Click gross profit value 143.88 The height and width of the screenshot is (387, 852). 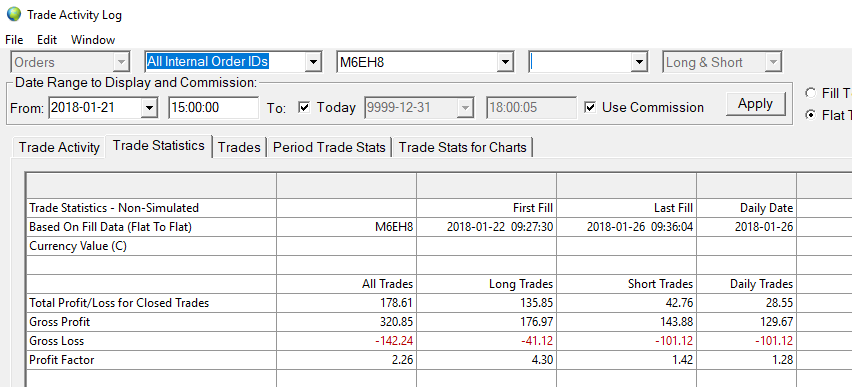pyautogui.click(x=627, y=322)
